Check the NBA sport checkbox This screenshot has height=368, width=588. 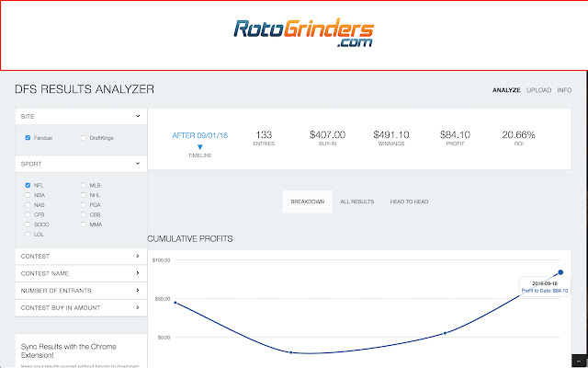[28, 195]
